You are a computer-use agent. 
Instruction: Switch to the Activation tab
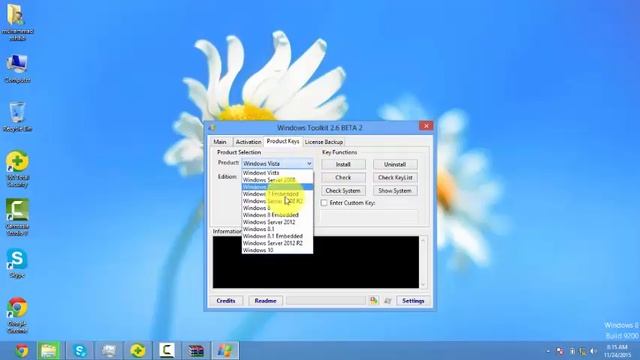[x=248, y=142]
